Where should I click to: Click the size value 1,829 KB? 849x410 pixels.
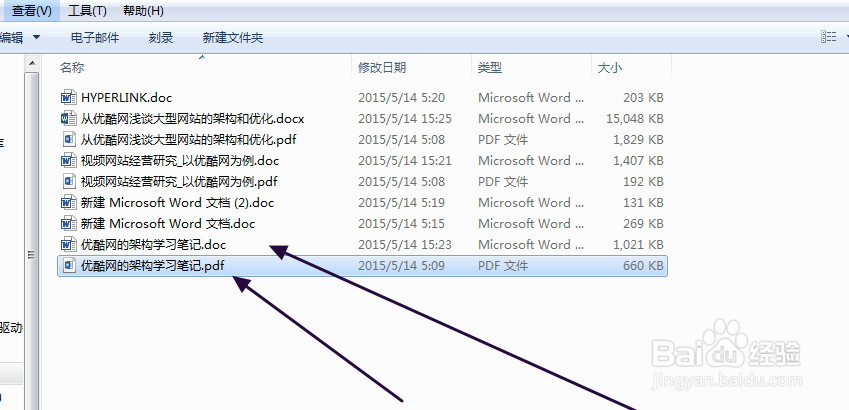(638, 140)
